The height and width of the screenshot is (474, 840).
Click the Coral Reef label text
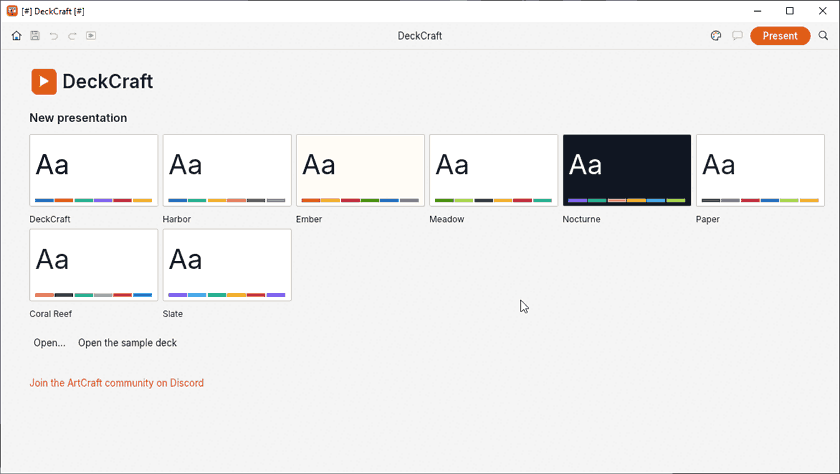click(x=50, y=314)
